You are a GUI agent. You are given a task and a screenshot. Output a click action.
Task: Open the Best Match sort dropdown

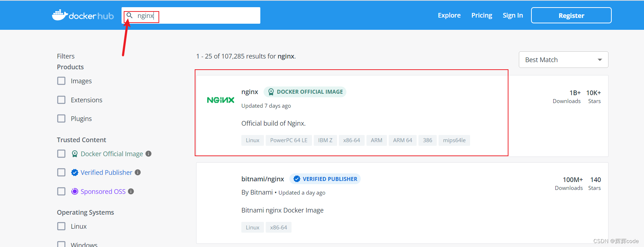coord(563,60)
